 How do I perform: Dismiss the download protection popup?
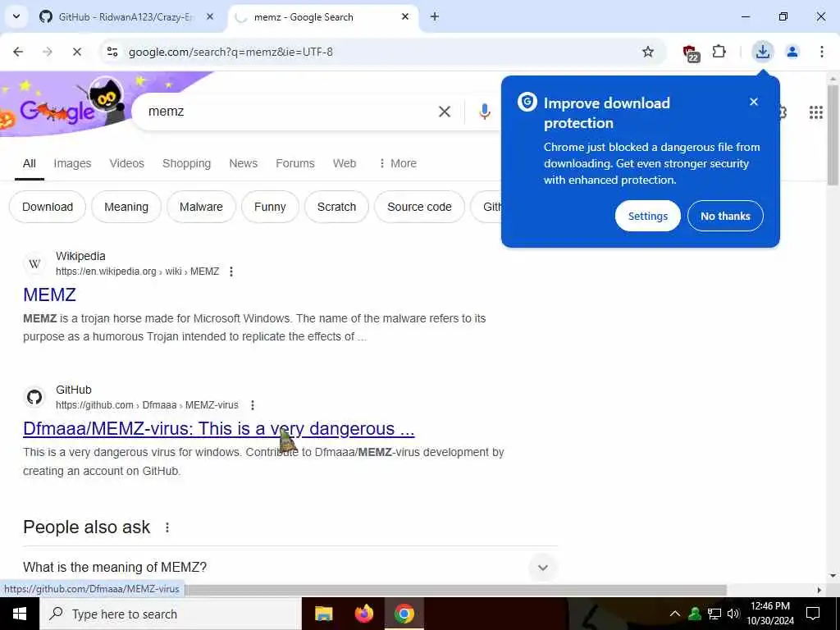(754, 102)
